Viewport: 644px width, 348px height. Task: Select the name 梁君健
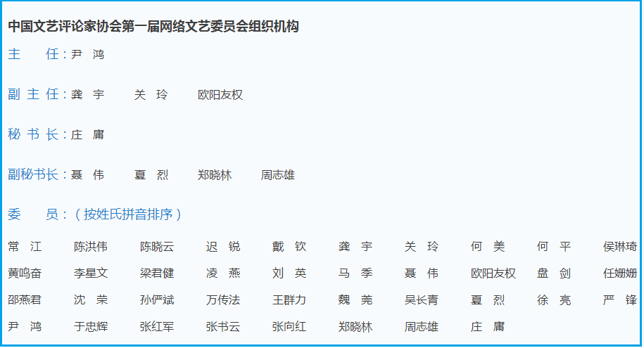click(157, 273)
